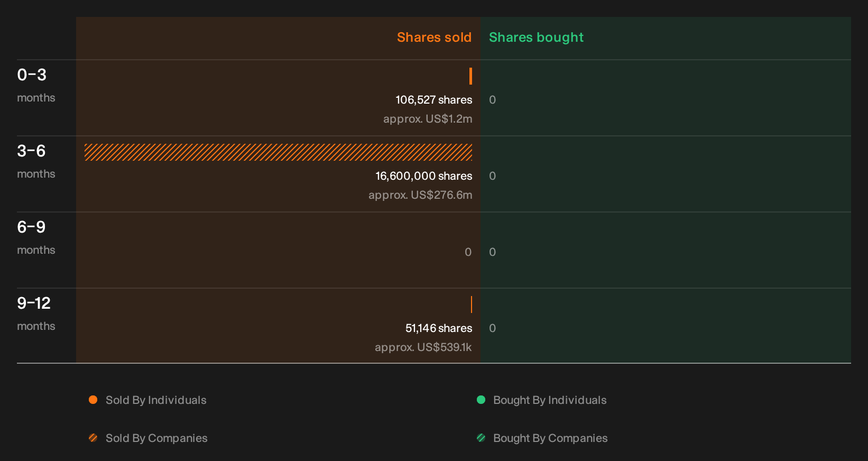868x461 pixels.
Task: Click the 6-9 months shares bought zero
Action: [492, 252]
